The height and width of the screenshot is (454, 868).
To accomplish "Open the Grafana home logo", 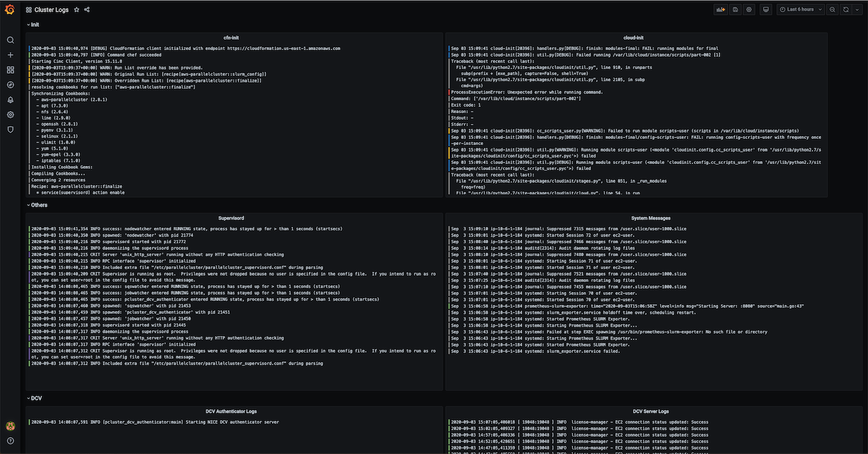I will pos(10,10).
